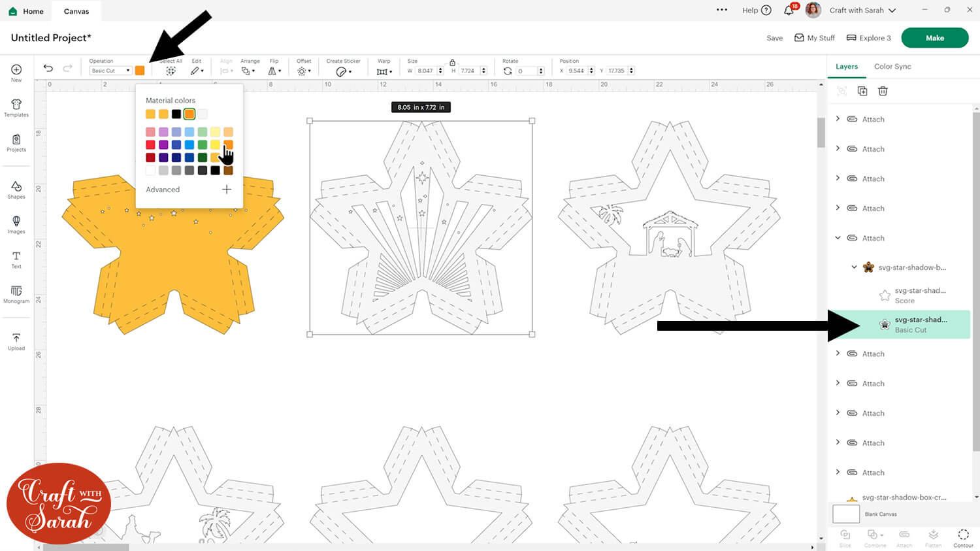Expand the Attach group below the highlighted layer
The image size is (980, 551).
tap(838, 354)
